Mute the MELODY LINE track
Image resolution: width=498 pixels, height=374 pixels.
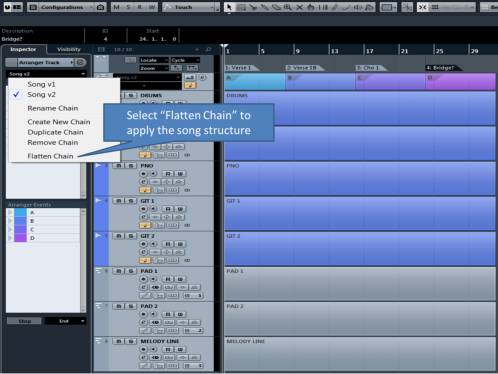[118, 341]
